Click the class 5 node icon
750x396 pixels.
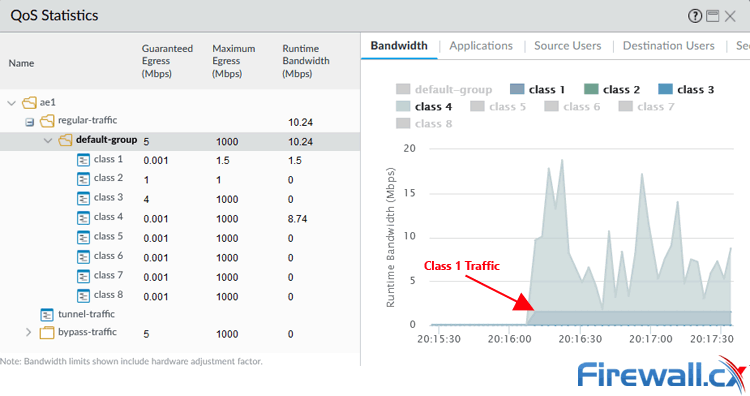tap(83, 238)
